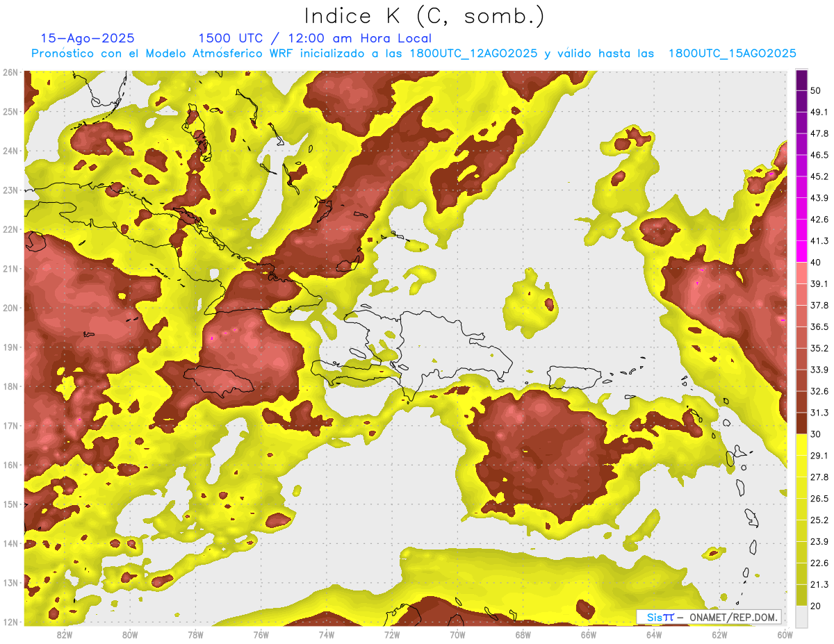Click latitude axis label '16N'
834x644 pixels.
[x=10, y=465]
